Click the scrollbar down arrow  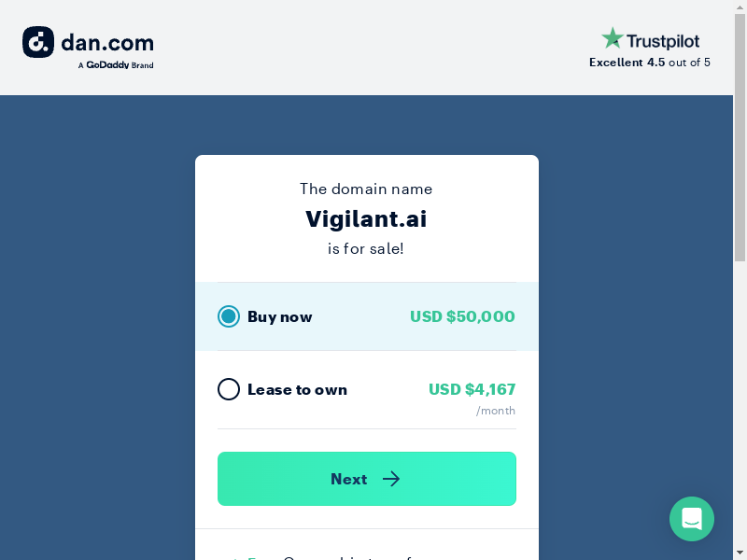pyautogui.click(x=740, y=553)
